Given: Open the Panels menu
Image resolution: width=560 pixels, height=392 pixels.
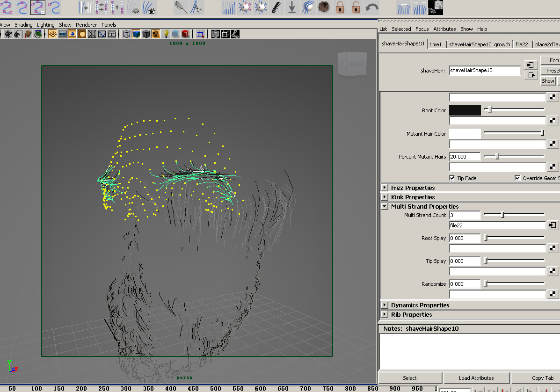Looking at the screenshot, I should coord(109,25).
